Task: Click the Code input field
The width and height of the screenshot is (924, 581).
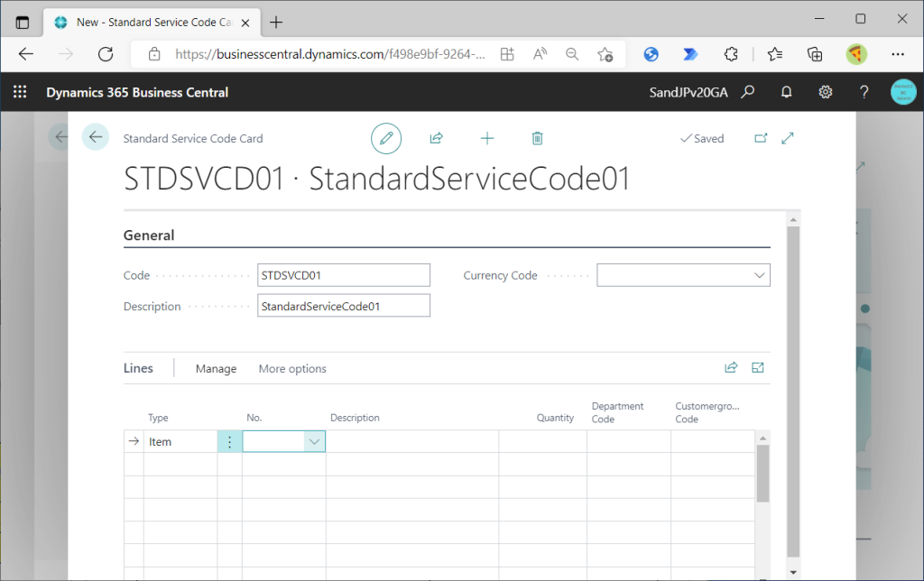Action: tap(344, 275)
